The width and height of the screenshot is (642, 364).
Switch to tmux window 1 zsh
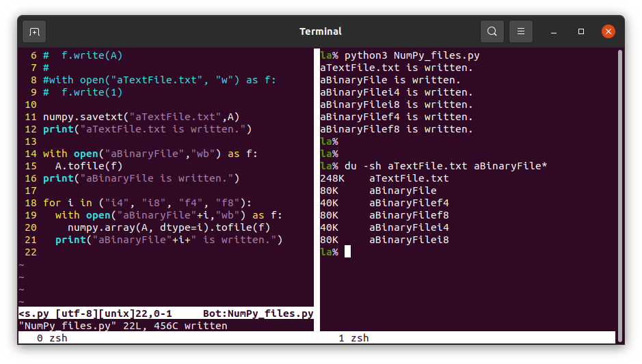[x=353, y=338]
